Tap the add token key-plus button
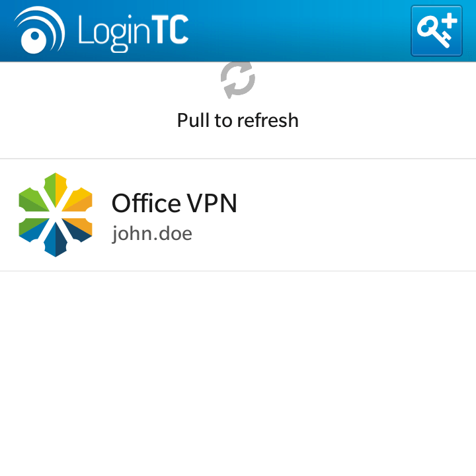The height and width of the screenshot is (476, 476). coord(436,30)
